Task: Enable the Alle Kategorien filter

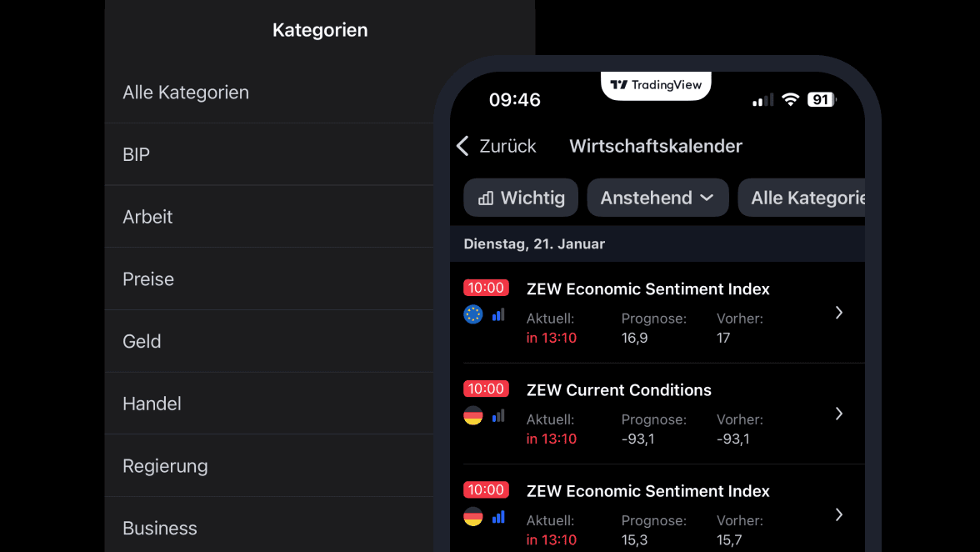Action: 806,198
